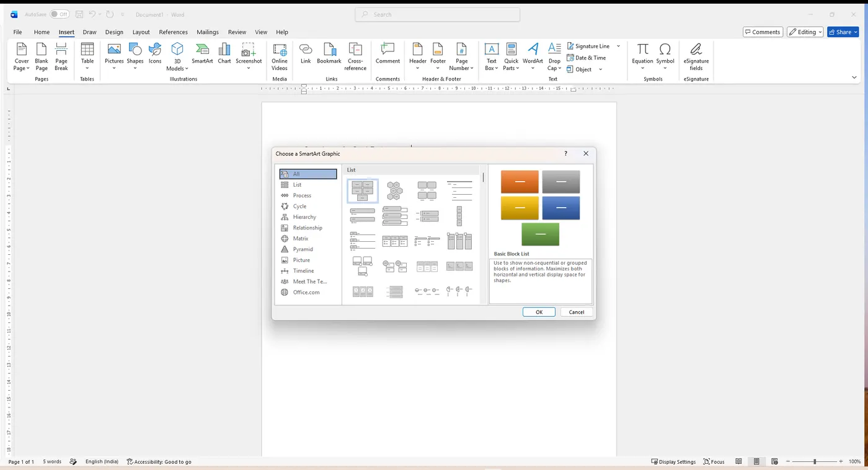868x470 pixels.
Task: Switch to Web Layout view in status bar
Action: coord(774,461)
